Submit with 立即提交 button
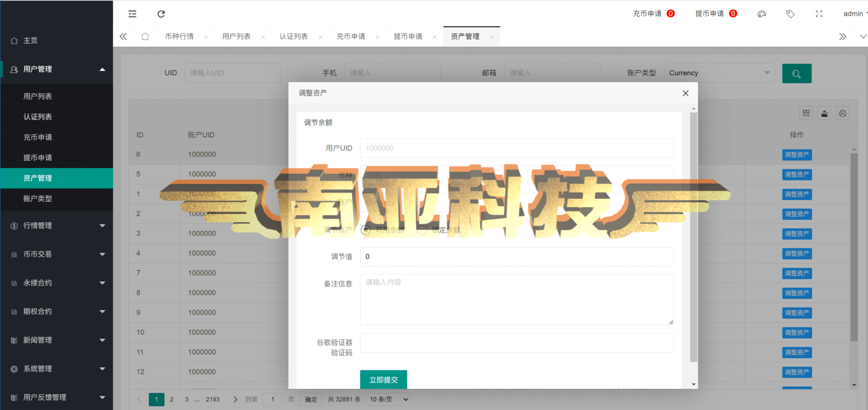Screen dimensions: 868x410 pos(383,380)
